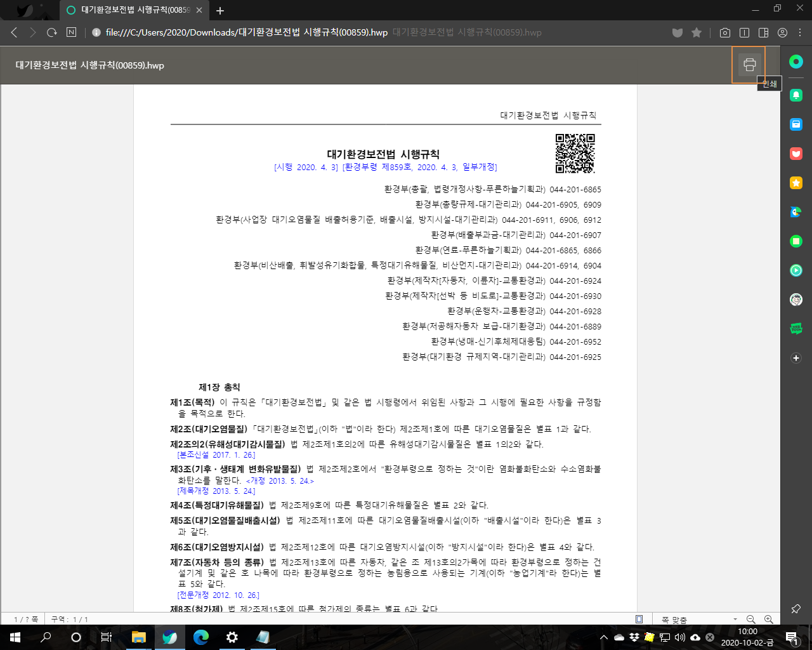Viewport: 812px width, 650px height.
Task: Toggle the sidebar panel icon in toolbar
Action: pyautogui.click(x=764, y=32)
